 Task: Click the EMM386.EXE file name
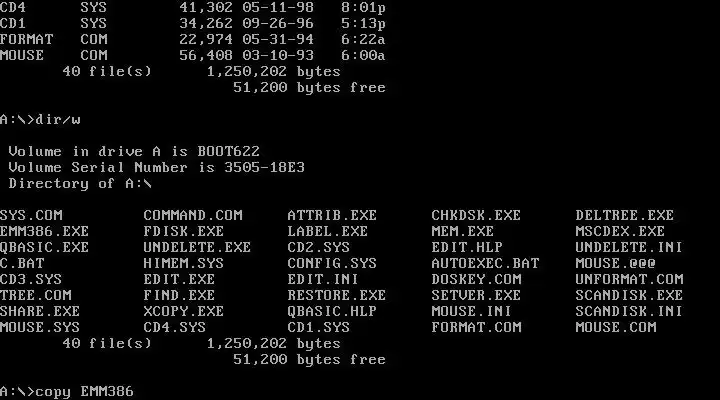(44, 231)
